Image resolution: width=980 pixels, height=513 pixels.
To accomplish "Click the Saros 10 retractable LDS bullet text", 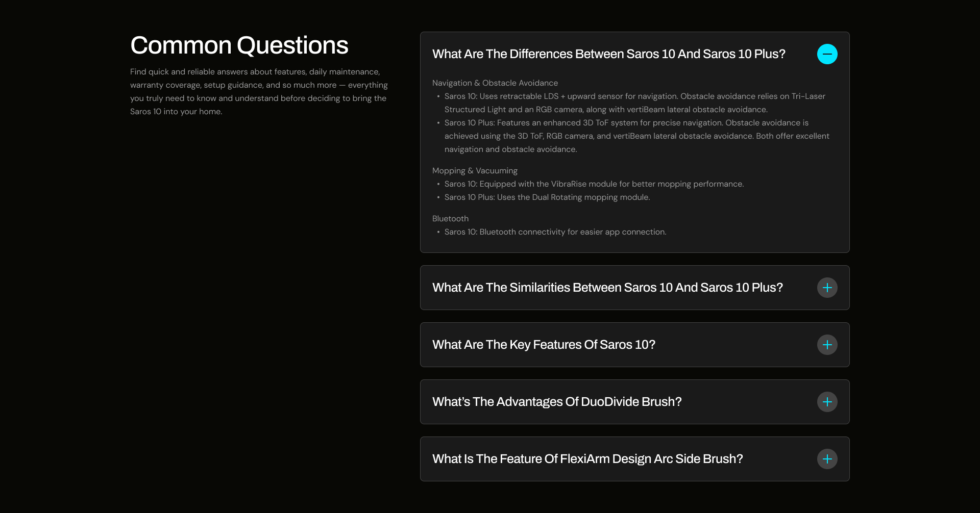I will 634,102.
